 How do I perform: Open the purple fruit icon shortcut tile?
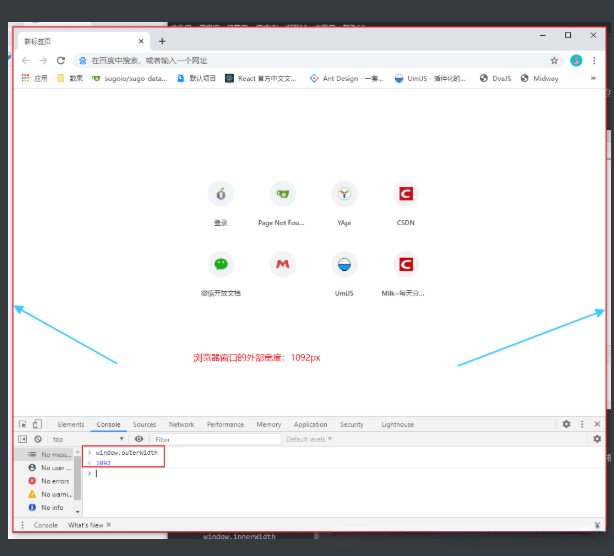(221, 203)
